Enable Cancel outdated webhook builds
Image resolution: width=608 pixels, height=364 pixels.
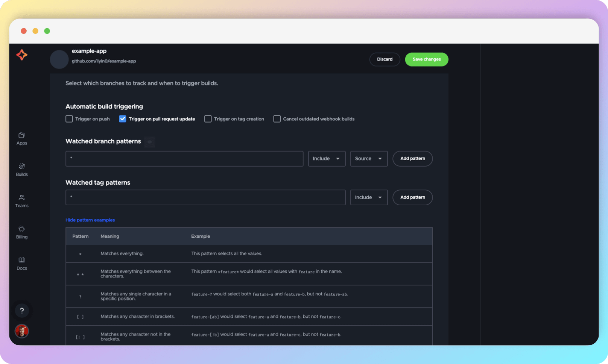tap(277, 118)
